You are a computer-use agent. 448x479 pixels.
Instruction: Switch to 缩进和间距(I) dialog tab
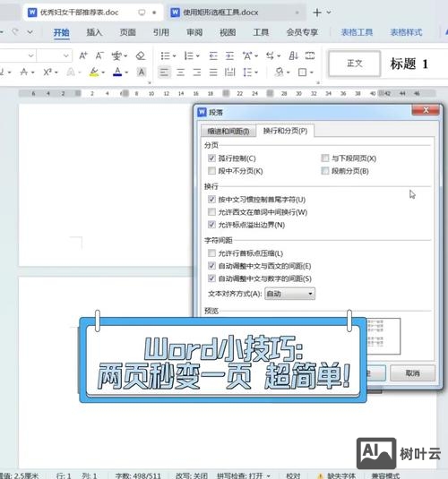point(228,132)
